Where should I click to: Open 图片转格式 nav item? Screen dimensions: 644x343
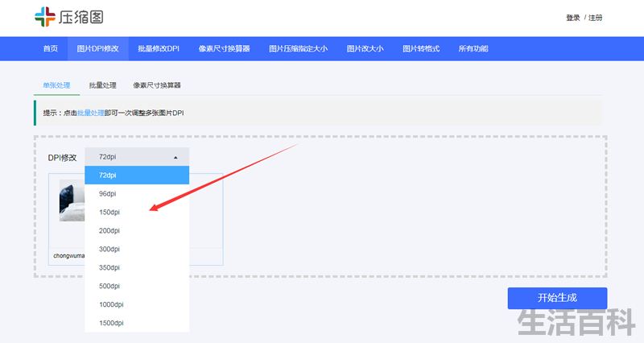421,48
